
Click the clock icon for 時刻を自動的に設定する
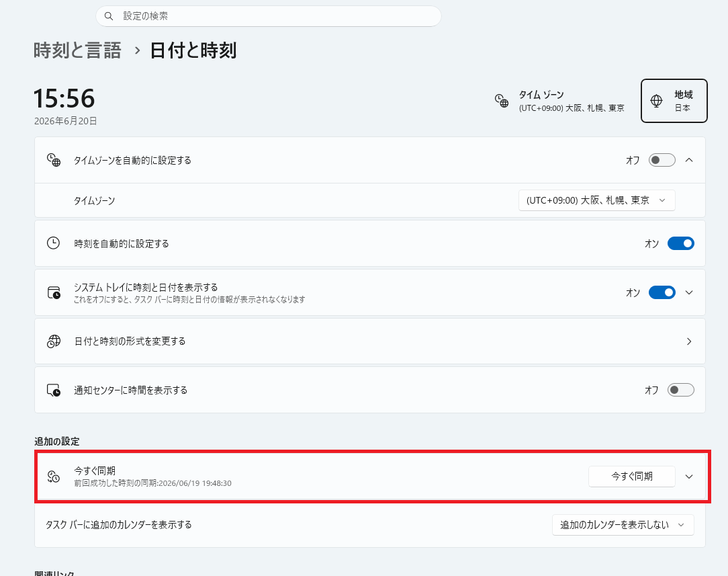coord(54,243)
